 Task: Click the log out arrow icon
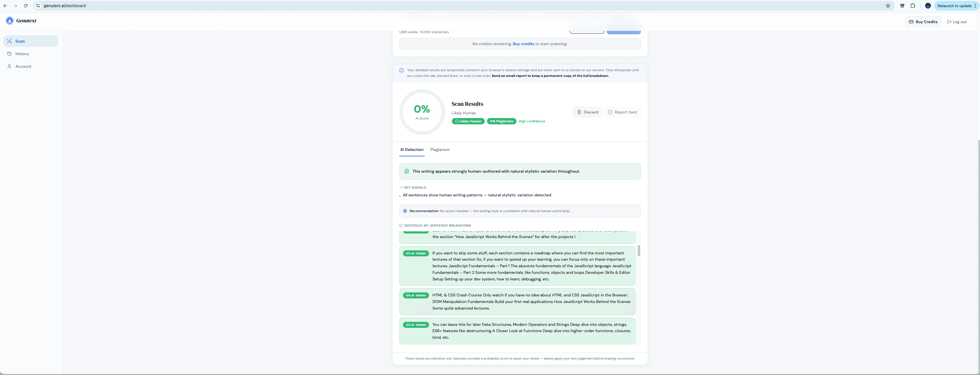(949, 22)
